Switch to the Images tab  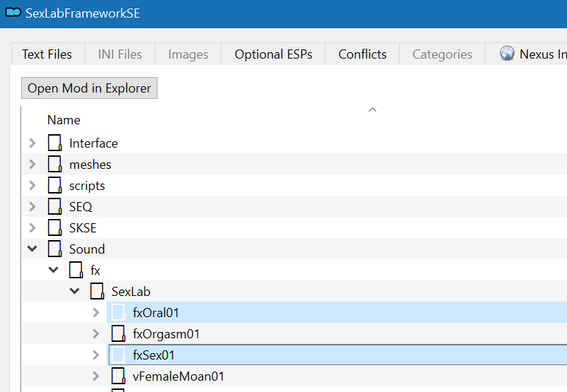pyautogui.click(x=188, y=54)
